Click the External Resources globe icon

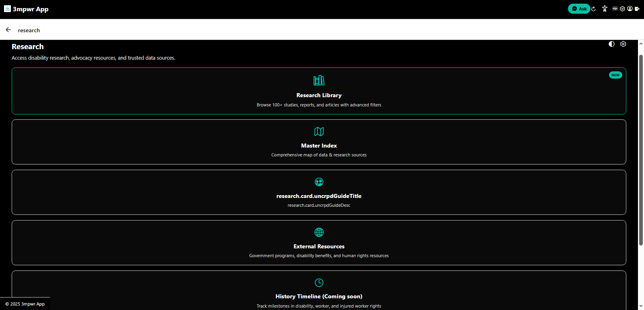click(x=319, y=232)
